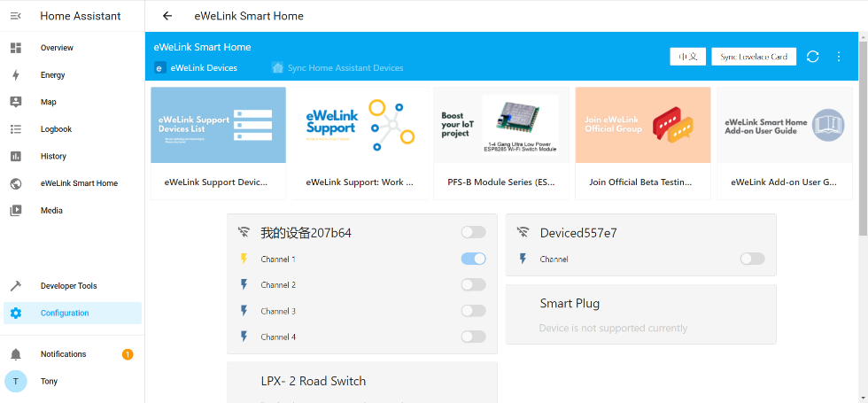Click the 'Device is not supported currently' text

pos(613,329)
